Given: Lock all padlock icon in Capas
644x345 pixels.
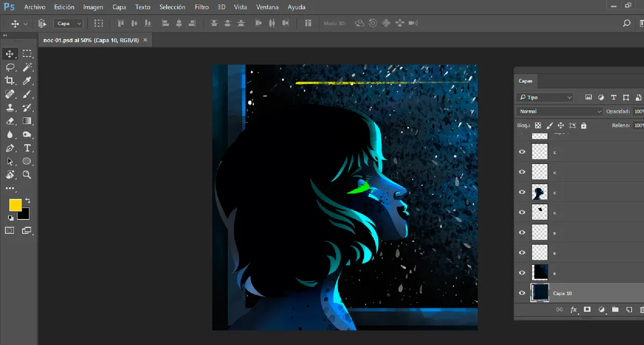Looking at the screenshot, I should click(x=584, y=125).
